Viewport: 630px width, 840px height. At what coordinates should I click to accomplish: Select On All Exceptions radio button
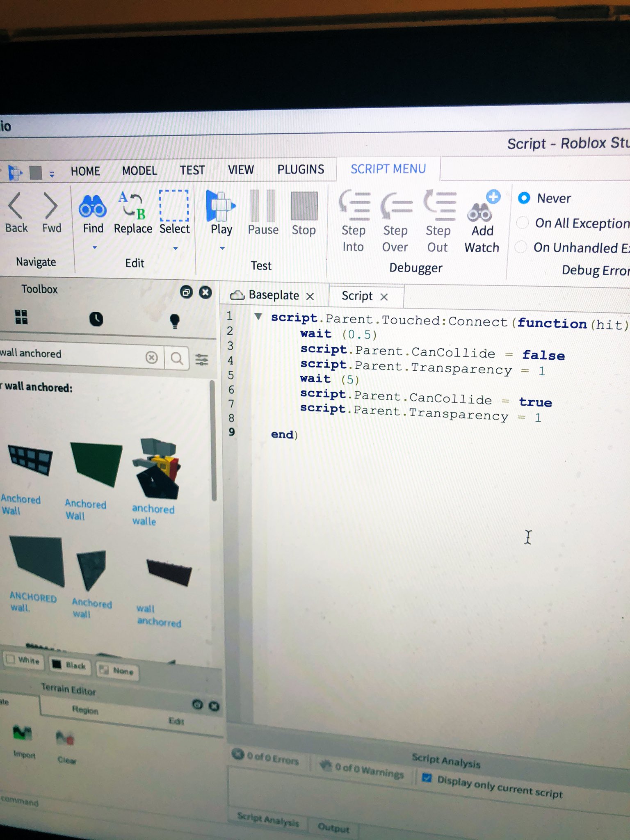coord(522,223)
